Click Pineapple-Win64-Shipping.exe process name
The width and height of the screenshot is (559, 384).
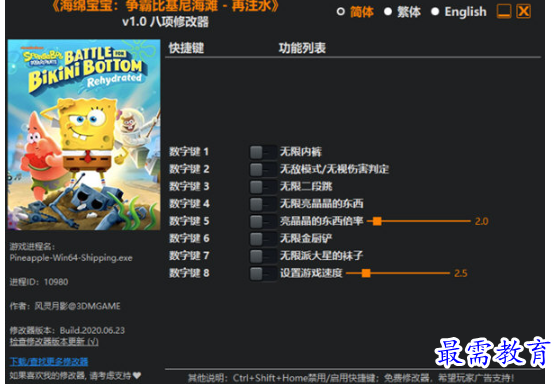click(x=71, y=258)
